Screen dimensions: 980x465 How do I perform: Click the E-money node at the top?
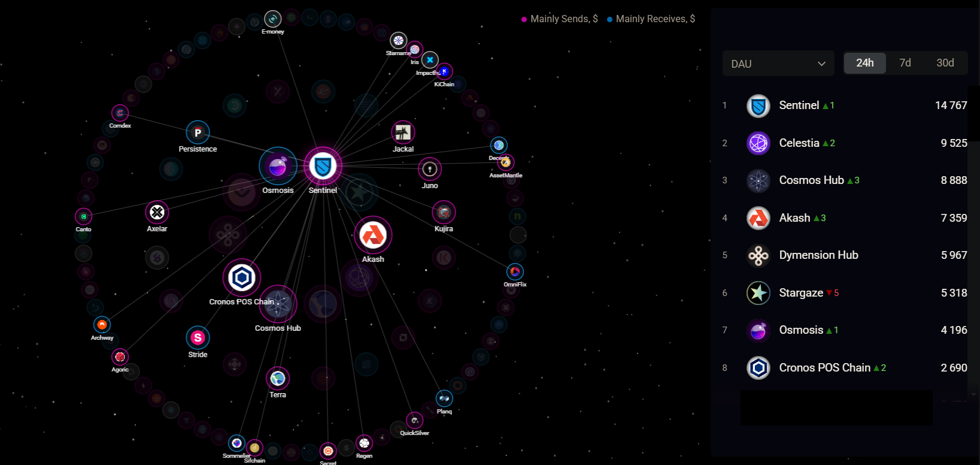272,19
